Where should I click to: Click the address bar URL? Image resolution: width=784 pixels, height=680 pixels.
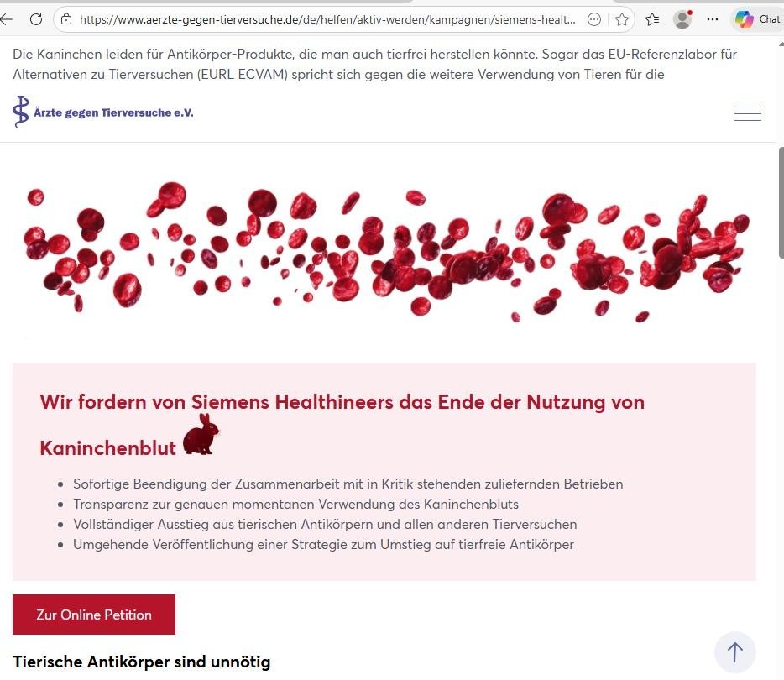327,18
